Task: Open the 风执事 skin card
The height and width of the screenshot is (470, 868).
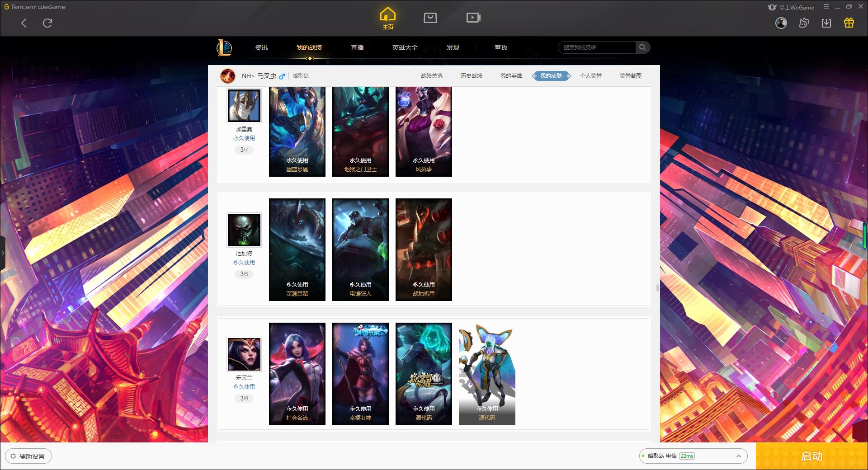Action: pos(424,132)
